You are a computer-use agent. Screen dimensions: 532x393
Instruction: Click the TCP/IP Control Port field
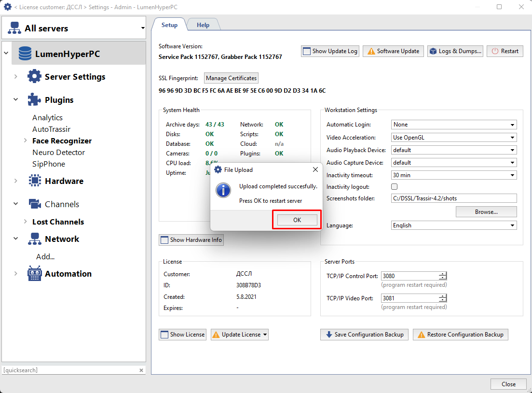[x=410, y=276]
